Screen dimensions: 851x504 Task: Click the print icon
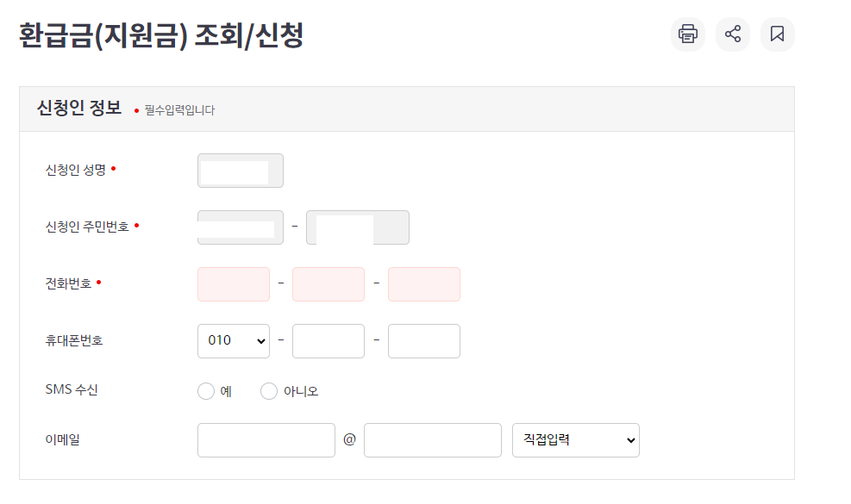(x=687, y=34)
